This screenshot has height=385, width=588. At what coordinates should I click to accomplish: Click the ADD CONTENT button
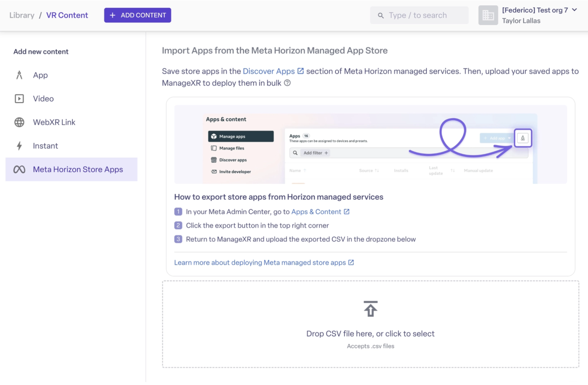click(137, 15)
